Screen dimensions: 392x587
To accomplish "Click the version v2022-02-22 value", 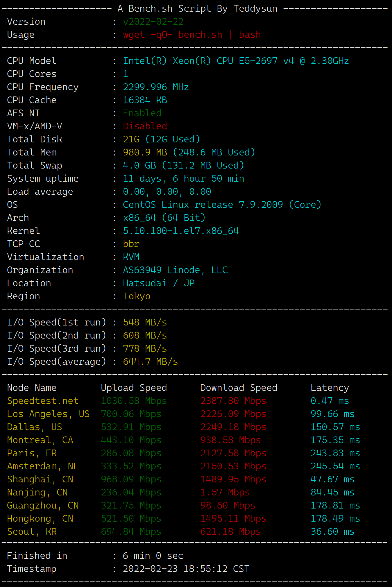I will 153,22.
